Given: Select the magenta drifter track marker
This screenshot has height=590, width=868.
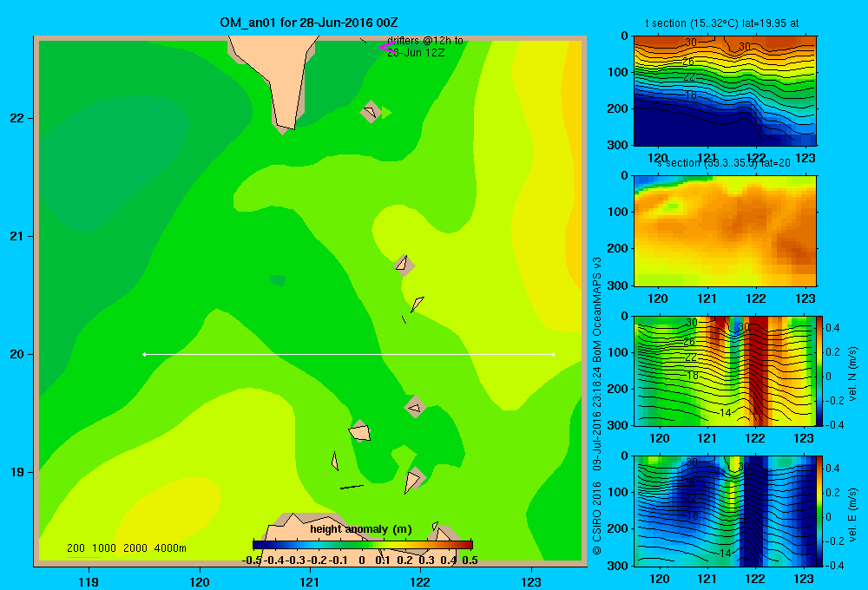Looking at the screenshot, I should 387,48.
